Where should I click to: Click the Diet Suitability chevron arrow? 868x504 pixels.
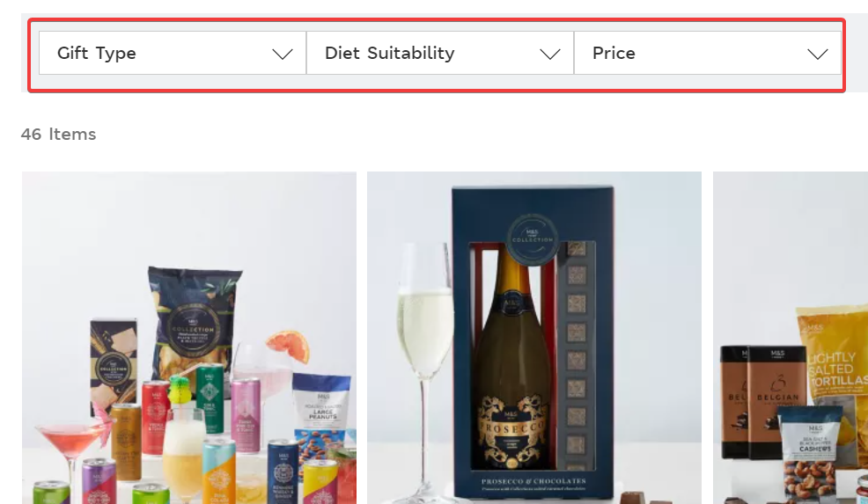point(550,55)
